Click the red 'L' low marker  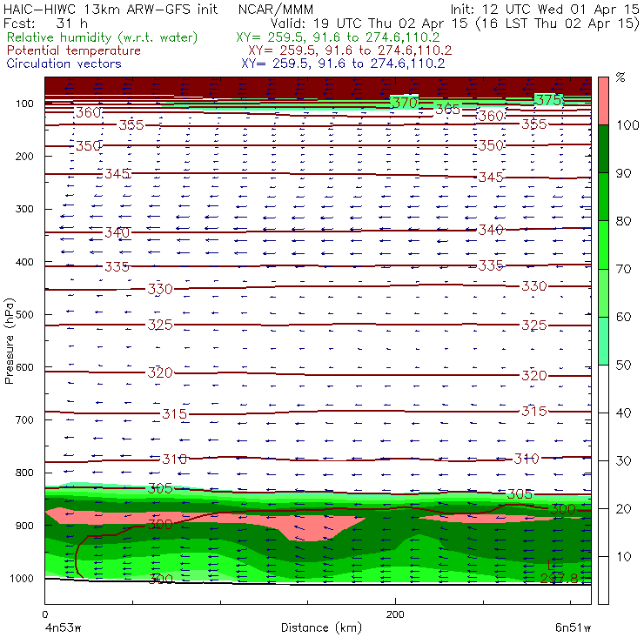pos(551,565)
